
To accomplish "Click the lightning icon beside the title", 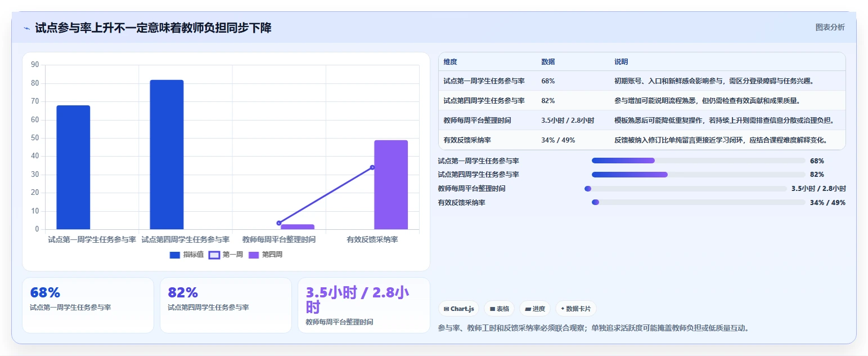I will click(27, 28).
